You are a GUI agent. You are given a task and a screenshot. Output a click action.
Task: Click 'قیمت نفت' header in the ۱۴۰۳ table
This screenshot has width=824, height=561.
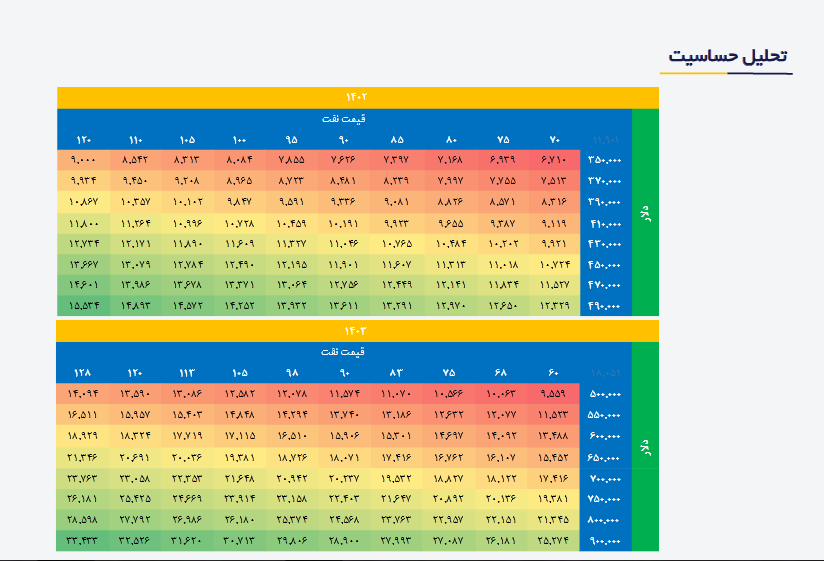pyautogui.click(x=343, y=352)
